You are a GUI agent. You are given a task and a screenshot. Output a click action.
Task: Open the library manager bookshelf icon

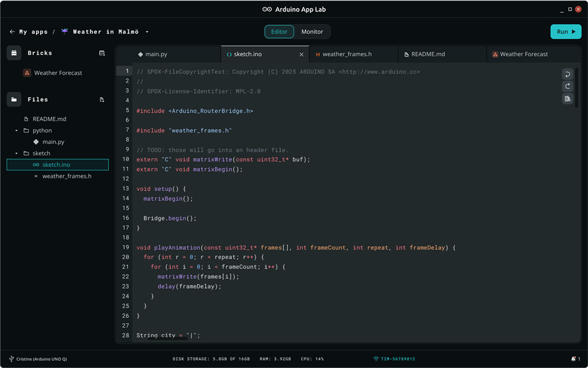click(x=567, y=99)
